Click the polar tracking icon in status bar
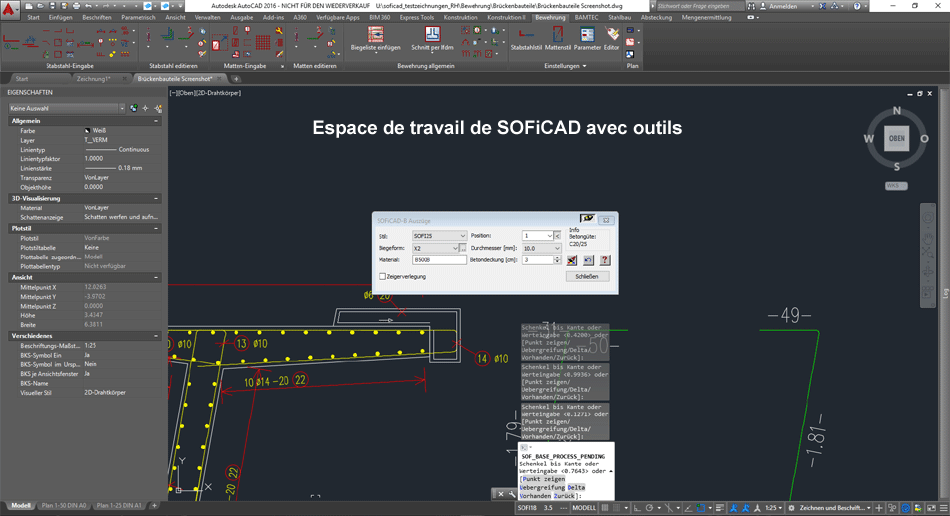The width and height of the screenshot is (950, 516). (649, 508)
